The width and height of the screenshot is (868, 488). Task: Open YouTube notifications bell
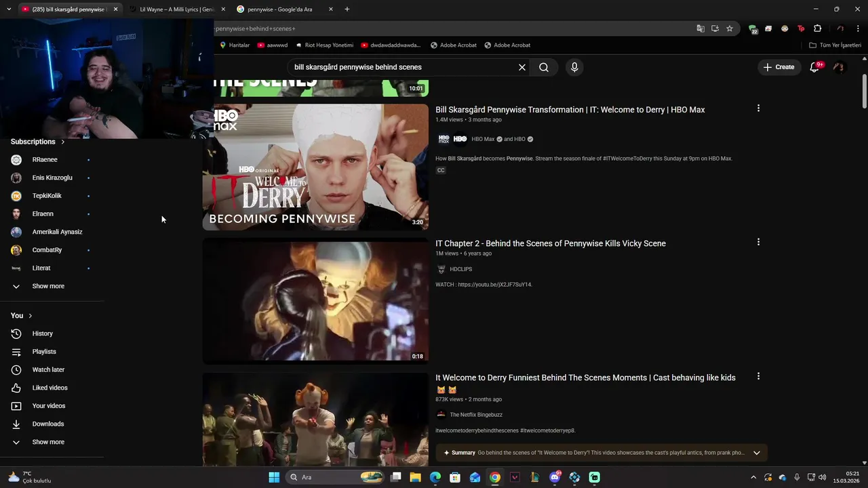click(x=815, y=67)
